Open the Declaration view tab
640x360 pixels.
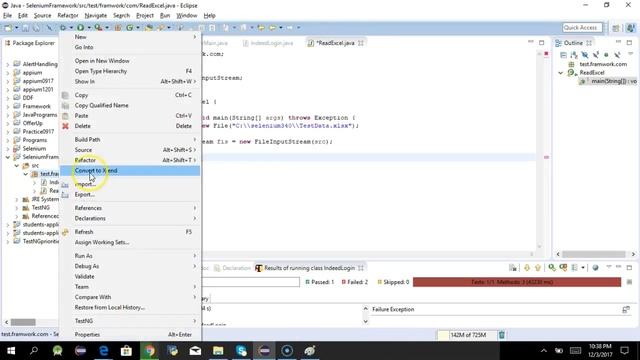point(232,268)
